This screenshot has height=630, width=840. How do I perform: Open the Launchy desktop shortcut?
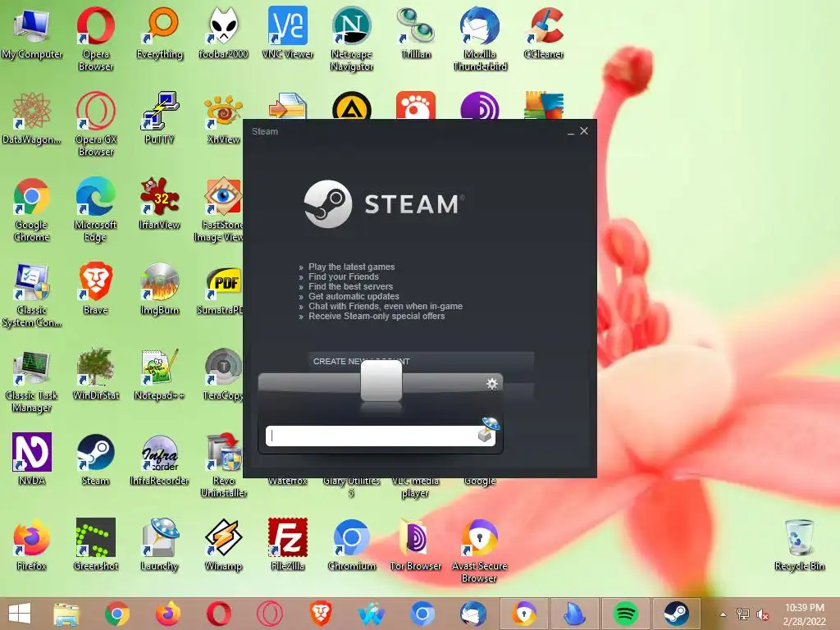point(160,545)
